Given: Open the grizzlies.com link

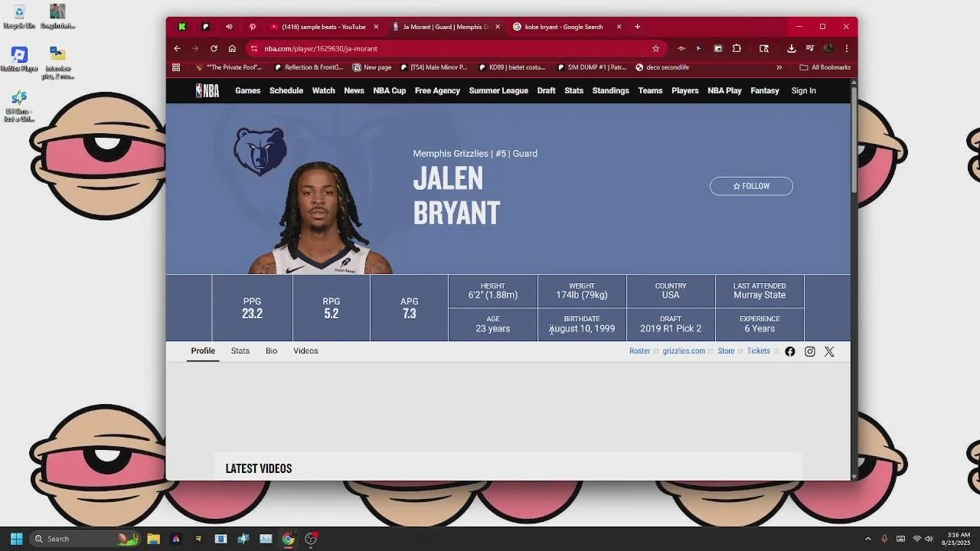Looking at the screenshot, I should [684, 351].
